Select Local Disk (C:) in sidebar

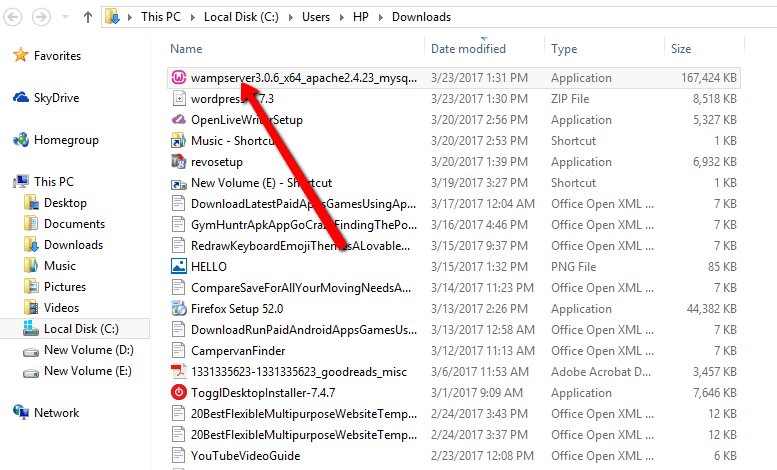coord(81,329)
